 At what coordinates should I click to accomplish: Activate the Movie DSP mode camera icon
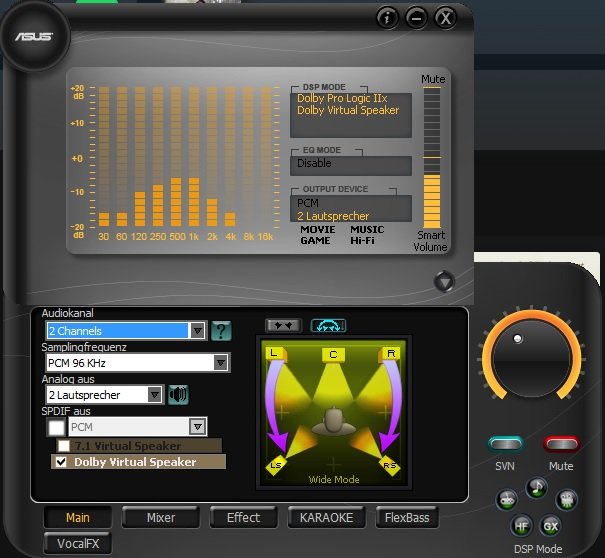click(x=566, y=500)
